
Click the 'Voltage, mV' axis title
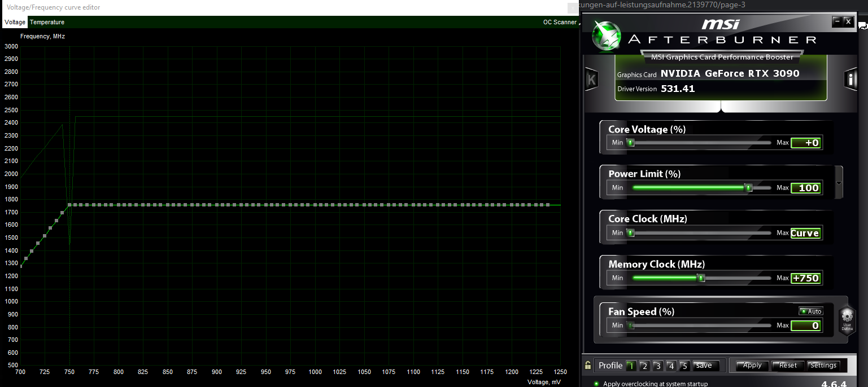point(544,382)
